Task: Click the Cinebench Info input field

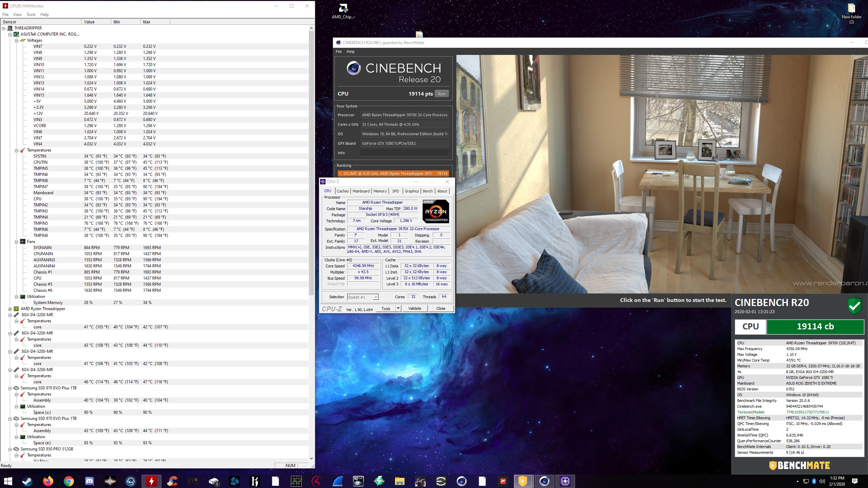Action: (x=404, y=153)
